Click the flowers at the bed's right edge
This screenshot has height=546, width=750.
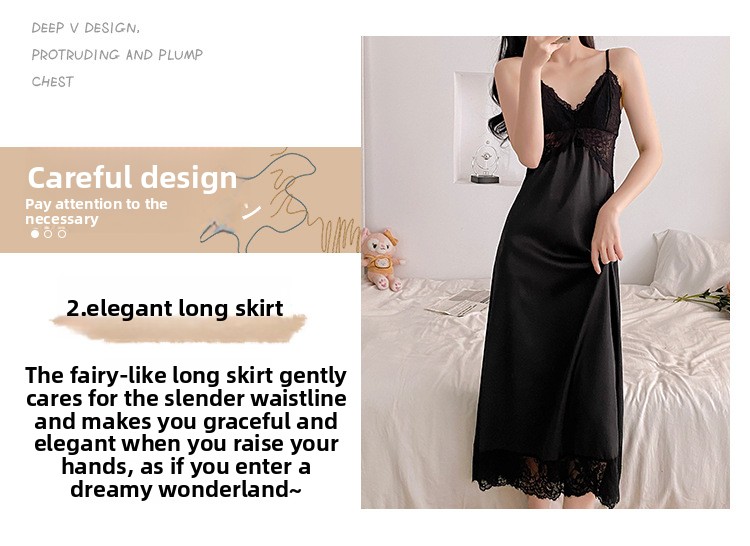[706, 298]
